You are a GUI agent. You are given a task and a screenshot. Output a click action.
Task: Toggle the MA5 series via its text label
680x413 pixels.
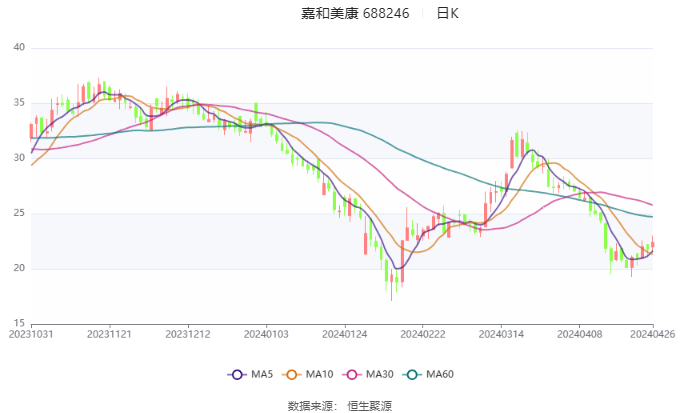pyautogui.click(x=262, y=374)
